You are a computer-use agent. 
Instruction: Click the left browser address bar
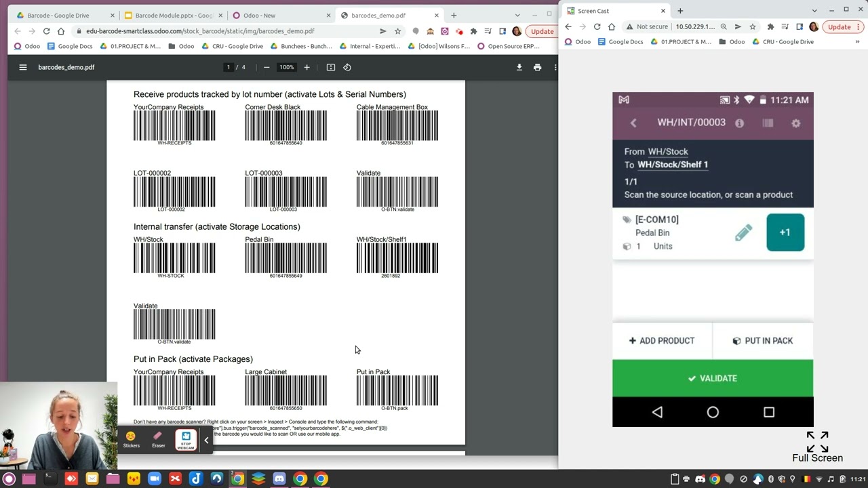[x=224, y=31]
